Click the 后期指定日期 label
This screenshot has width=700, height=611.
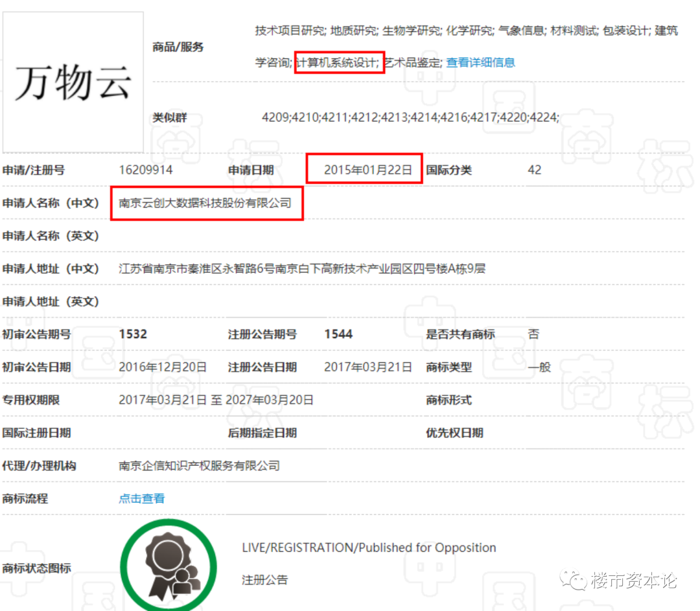(x=262, y=433)
